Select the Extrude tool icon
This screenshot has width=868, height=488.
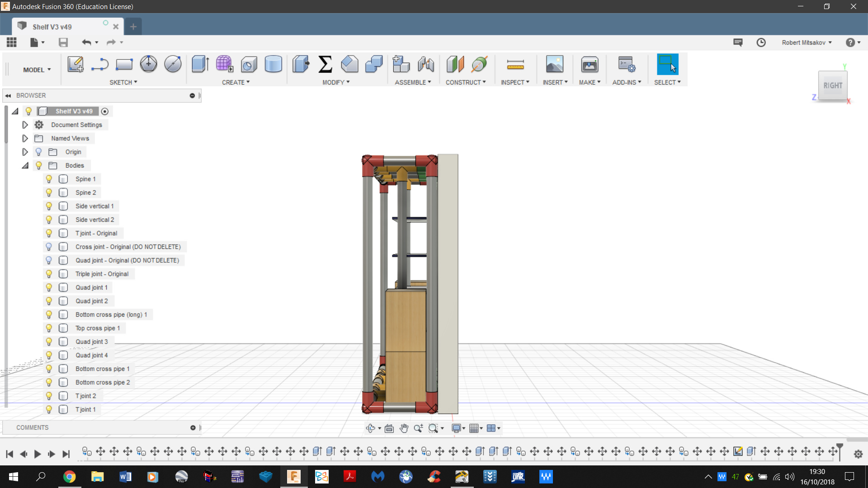(x=200, y=64)
